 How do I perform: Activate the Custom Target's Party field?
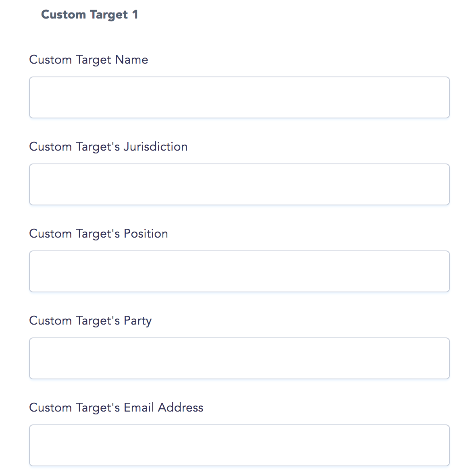239,358
